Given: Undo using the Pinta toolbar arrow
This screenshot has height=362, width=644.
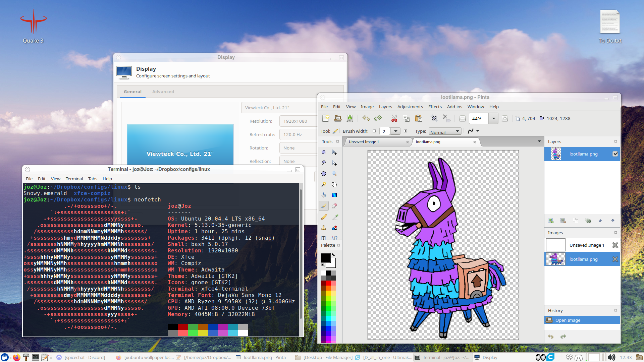Looking at the screenshot, I should [x=366, y=118].
